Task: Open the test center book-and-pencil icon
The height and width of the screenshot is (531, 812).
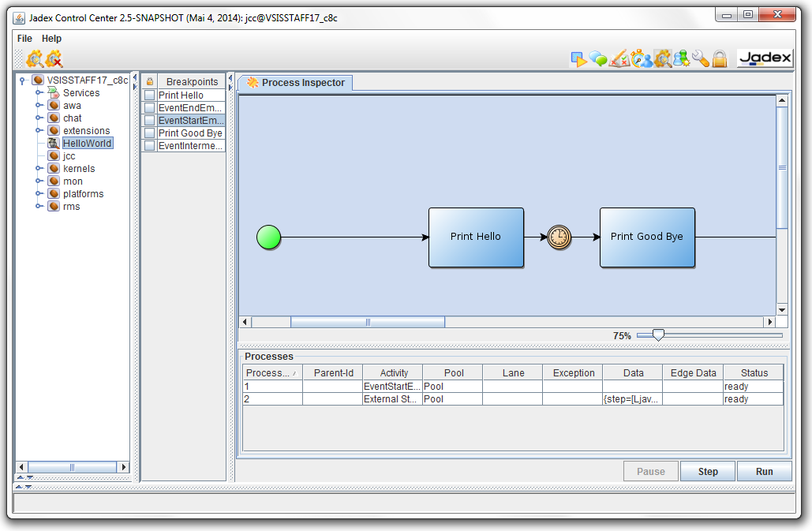Action: [x=619, y=59]
